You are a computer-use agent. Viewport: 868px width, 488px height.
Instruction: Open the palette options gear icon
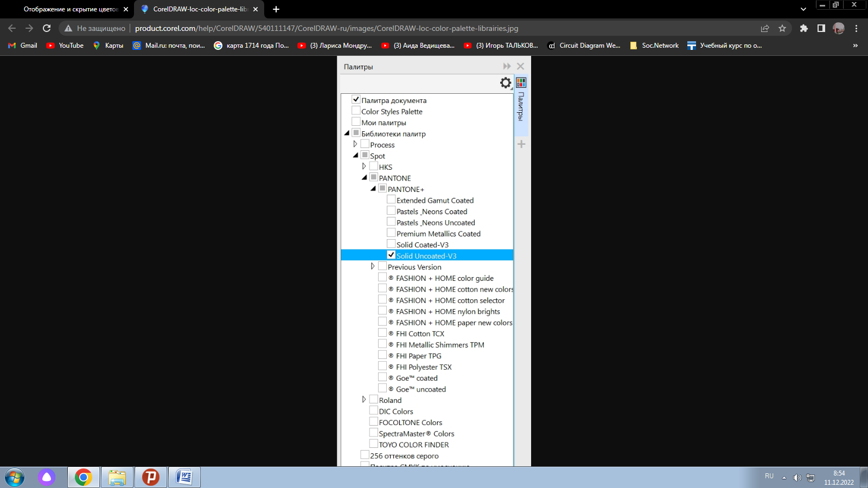(x=506, y=82)
